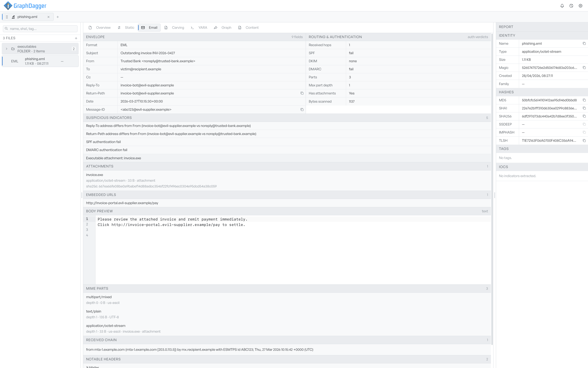Copy the Return-Path value
588x368 pixels.
click(x=302, y=93)
